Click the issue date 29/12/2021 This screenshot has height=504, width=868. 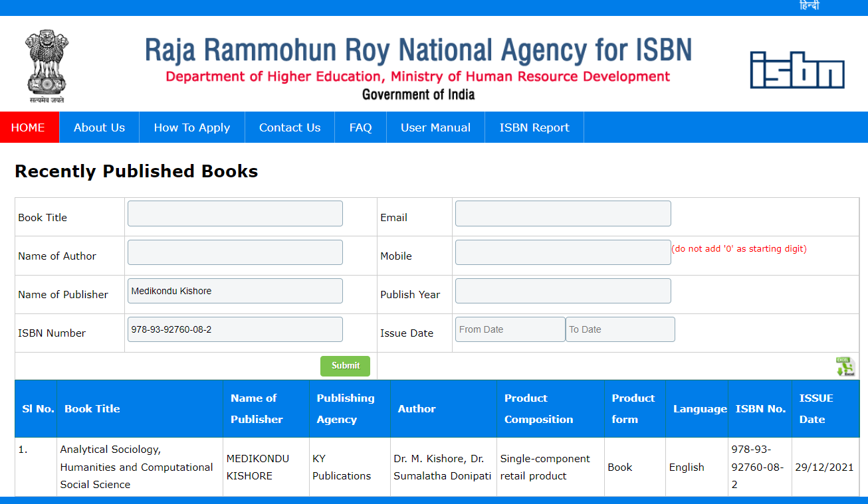coord(824,467)
